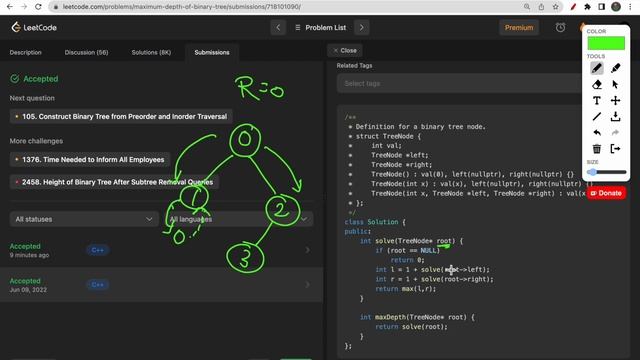
Task: Open the extensions puzzle icon
Action: click(x=587, y=7)
